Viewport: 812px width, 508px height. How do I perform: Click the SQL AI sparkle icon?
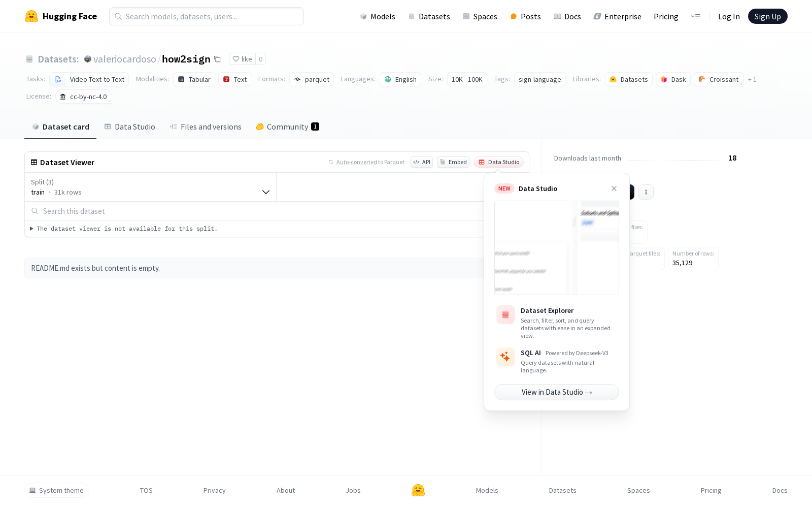coord(505,357)
